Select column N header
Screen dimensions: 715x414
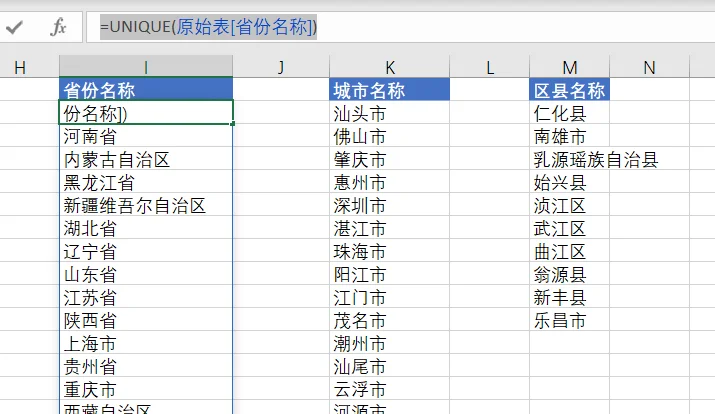point(649,67)
